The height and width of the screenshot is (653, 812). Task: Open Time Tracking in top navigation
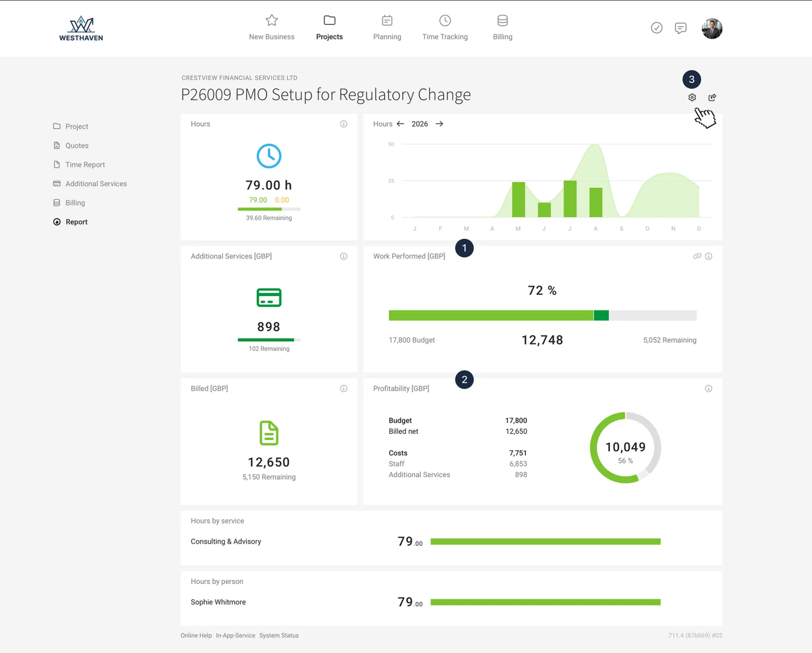point(445,27)
